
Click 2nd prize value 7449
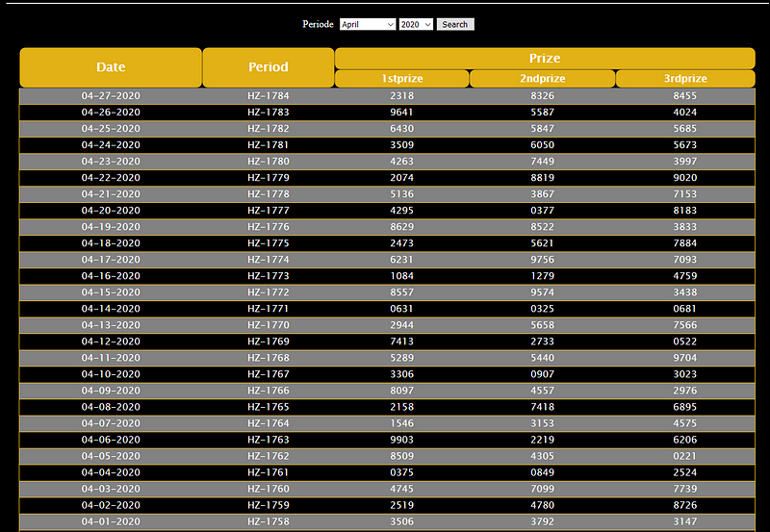point(542,161)
